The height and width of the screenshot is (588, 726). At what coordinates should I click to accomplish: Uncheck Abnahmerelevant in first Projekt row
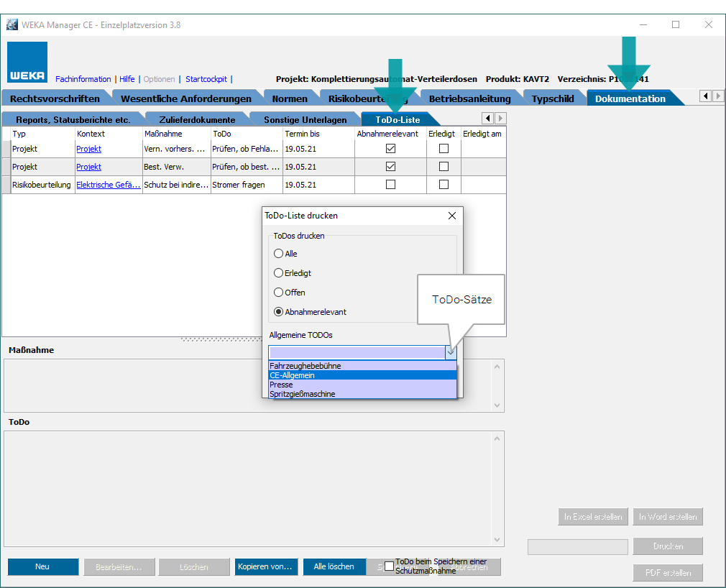(390, 149)
